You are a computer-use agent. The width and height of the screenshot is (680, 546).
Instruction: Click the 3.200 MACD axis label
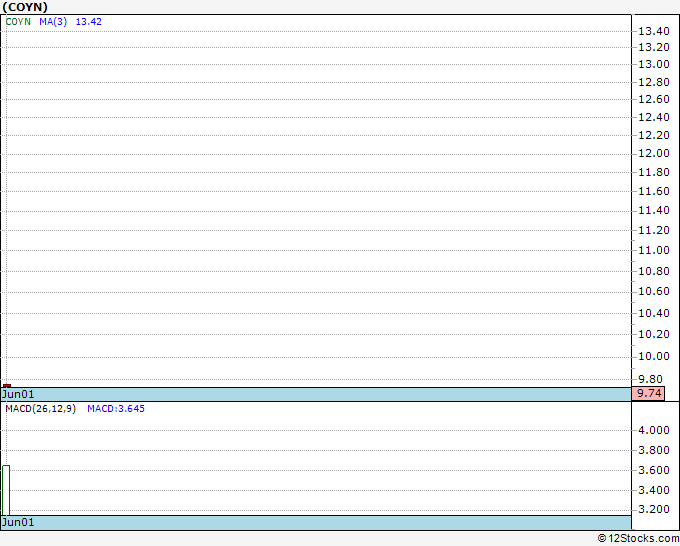pos(654,509)
